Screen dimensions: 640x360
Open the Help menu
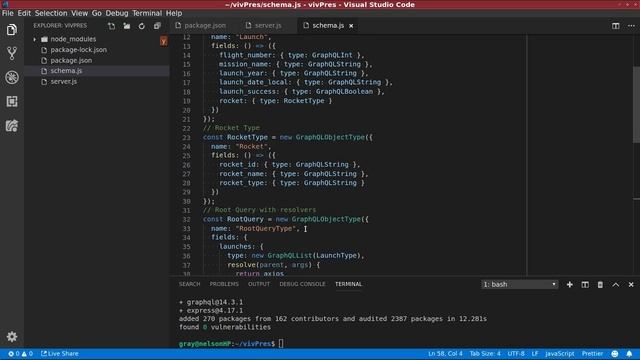click(x=173, y=13)
